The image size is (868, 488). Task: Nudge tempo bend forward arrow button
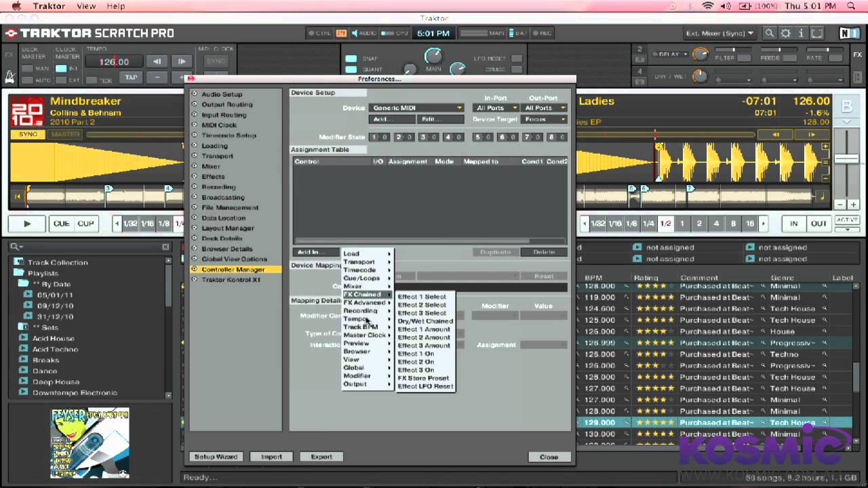click(x=181, y=62)
